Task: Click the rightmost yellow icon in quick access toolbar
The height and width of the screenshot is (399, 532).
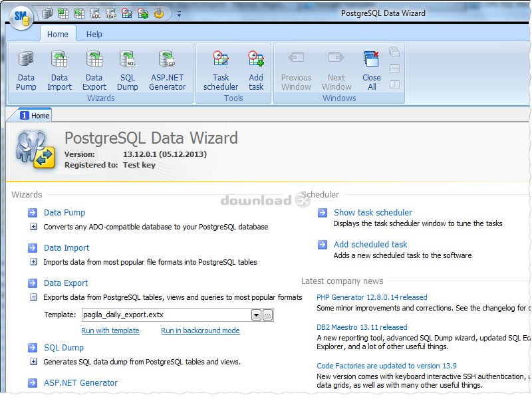Action: 159,13
